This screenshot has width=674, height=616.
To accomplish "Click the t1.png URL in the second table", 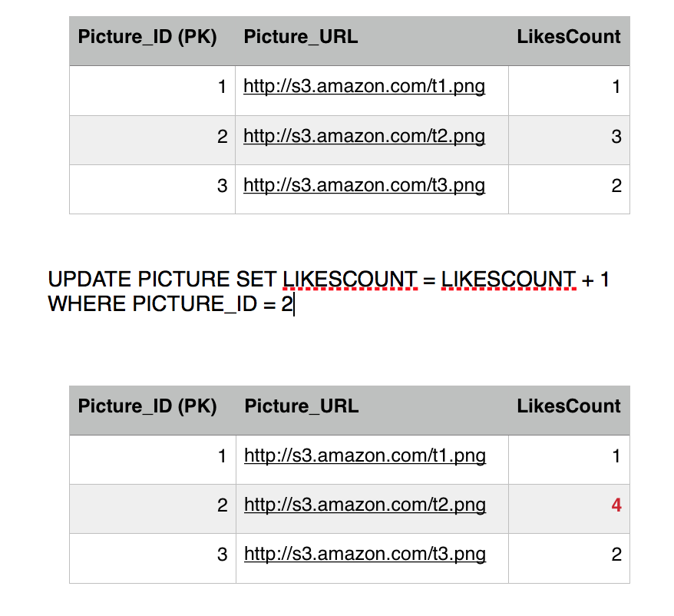I will 365,455.
